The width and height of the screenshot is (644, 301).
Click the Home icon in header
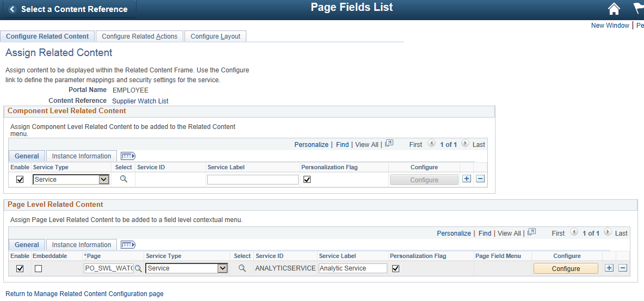[x=614, y=9]
